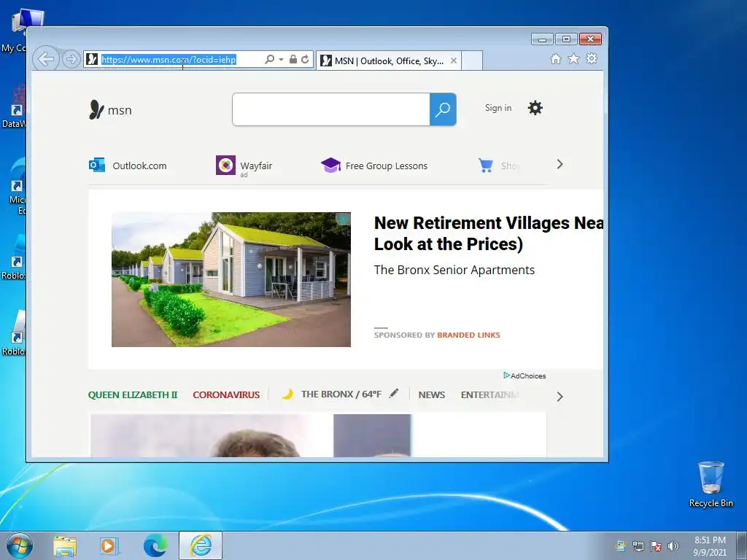Open the Windows Start menu
747x560 pixels.
pyautogui.click(x=20, y=545)
